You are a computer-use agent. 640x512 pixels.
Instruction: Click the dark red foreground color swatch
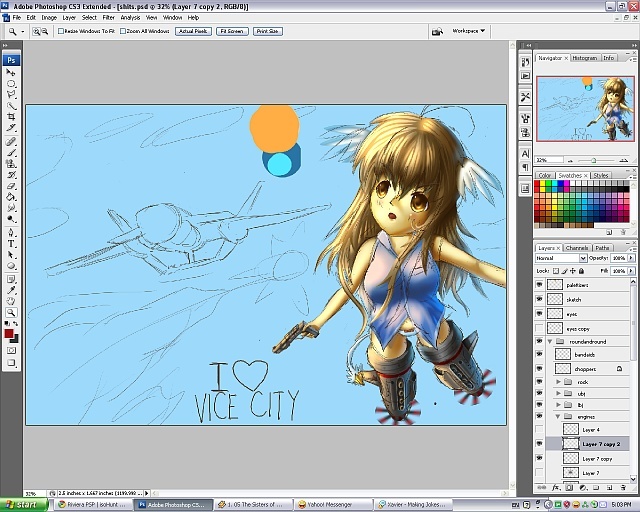point(10,331)
